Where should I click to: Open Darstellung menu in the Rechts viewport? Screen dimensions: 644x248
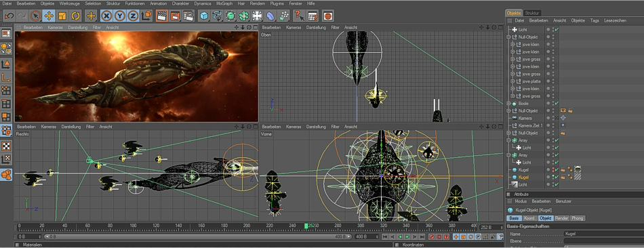71,127
